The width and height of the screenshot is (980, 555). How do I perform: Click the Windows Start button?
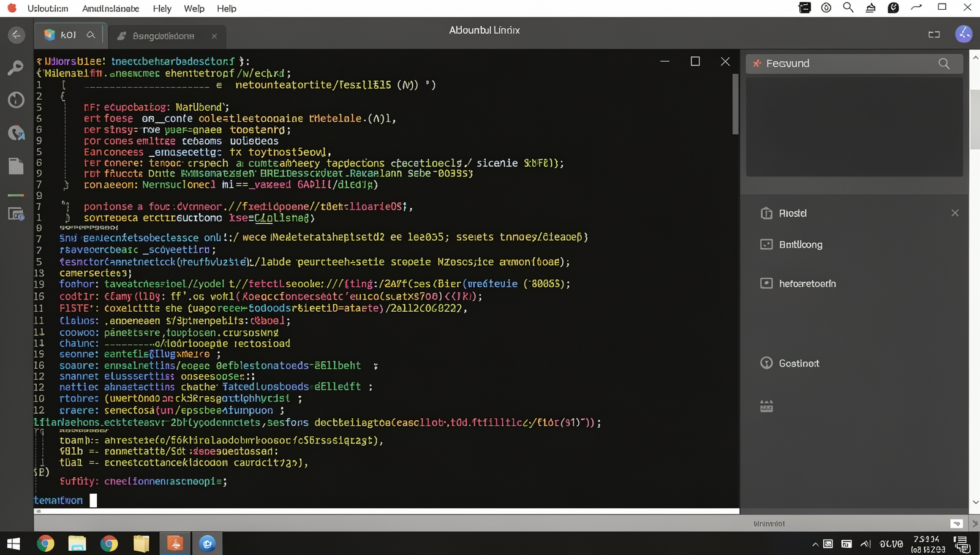point(13,543)
